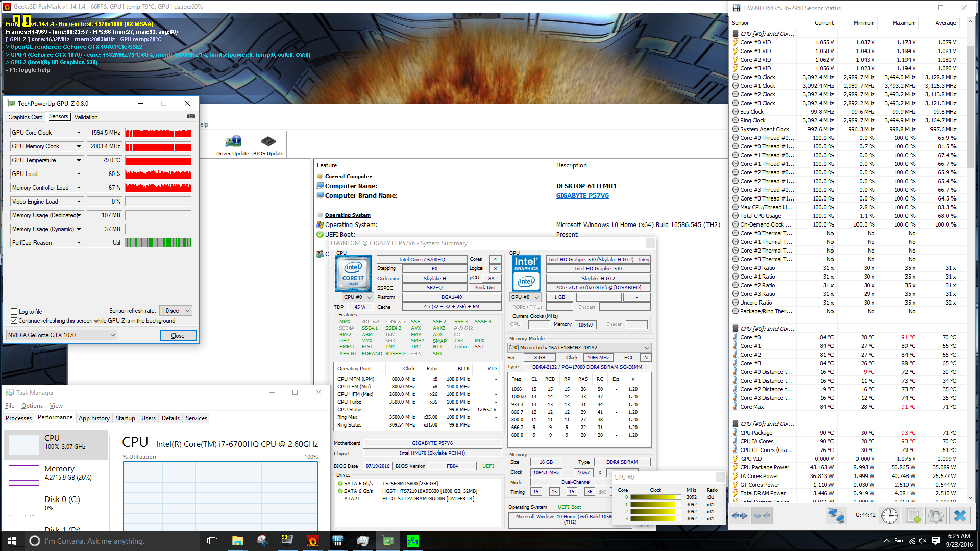Image resolution: width=980 pixels, height=551 pixels.
Task: Click HWiNFO collapse-columns arrows button
Action: [761, 516]
